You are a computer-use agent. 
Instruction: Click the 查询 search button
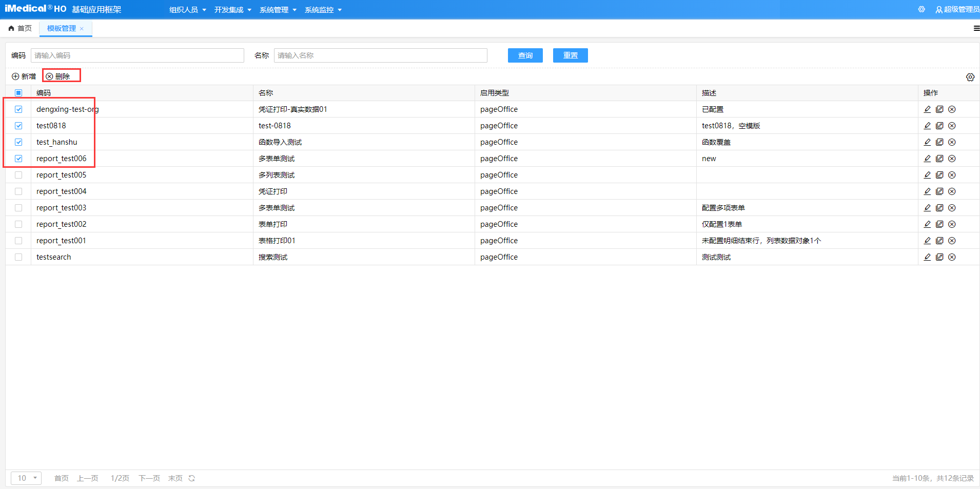coord(525,55)
